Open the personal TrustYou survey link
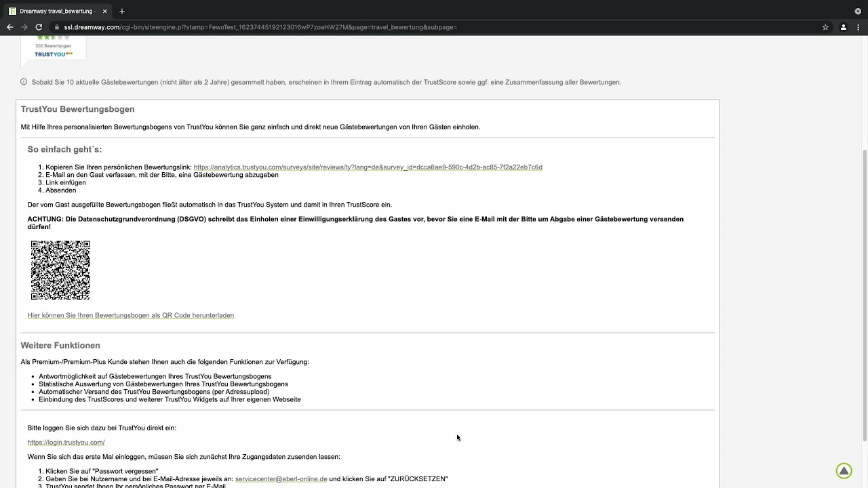The image size is (868, 488). coord(368,167)
